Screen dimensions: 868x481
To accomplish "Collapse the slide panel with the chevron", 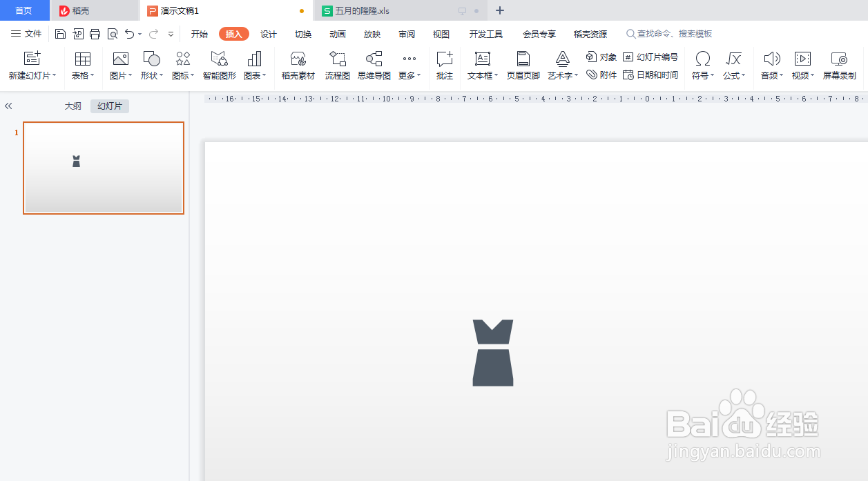I will pyautogui.click(x=8, y=106).
